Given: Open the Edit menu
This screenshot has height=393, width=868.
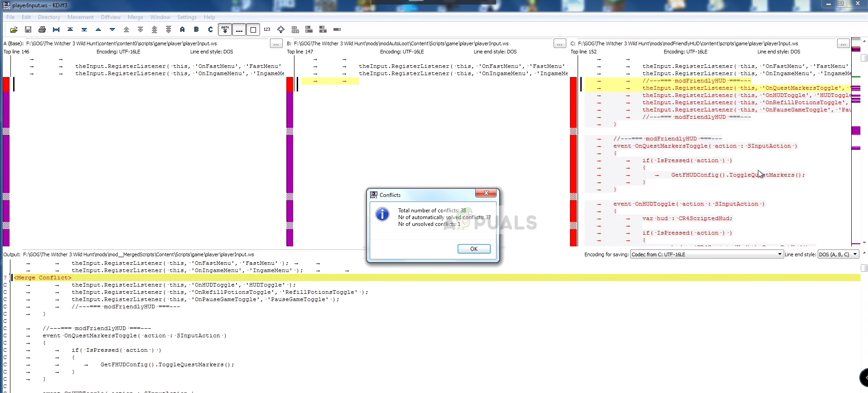Looking at the screenshot, I should (26, 17).
